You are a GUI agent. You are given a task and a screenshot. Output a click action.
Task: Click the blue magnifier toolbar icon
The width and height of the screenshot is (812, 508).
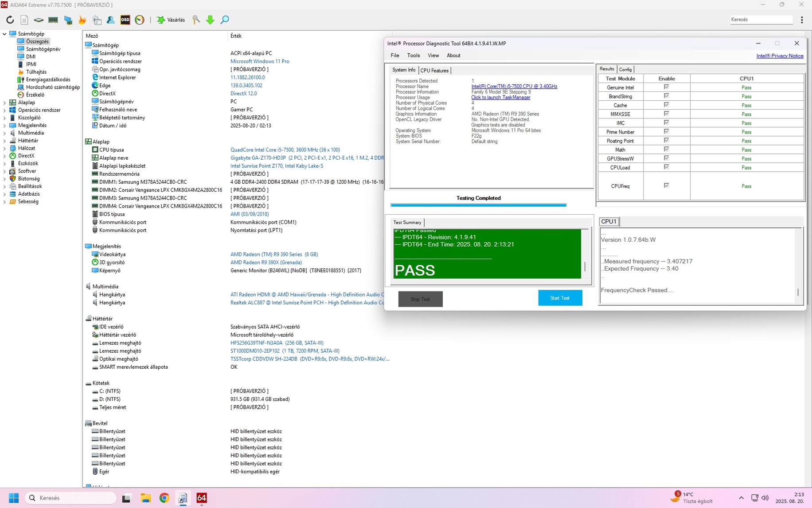[225, 20]
